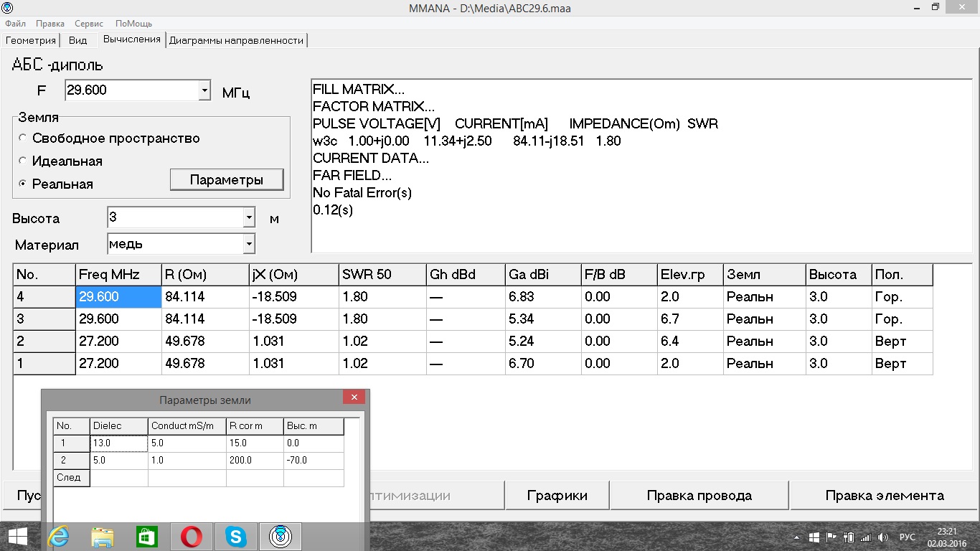Screen dimensions: 980x551
Task: Open File Explorer from the taskbar
Action: (x=103, y=537)
